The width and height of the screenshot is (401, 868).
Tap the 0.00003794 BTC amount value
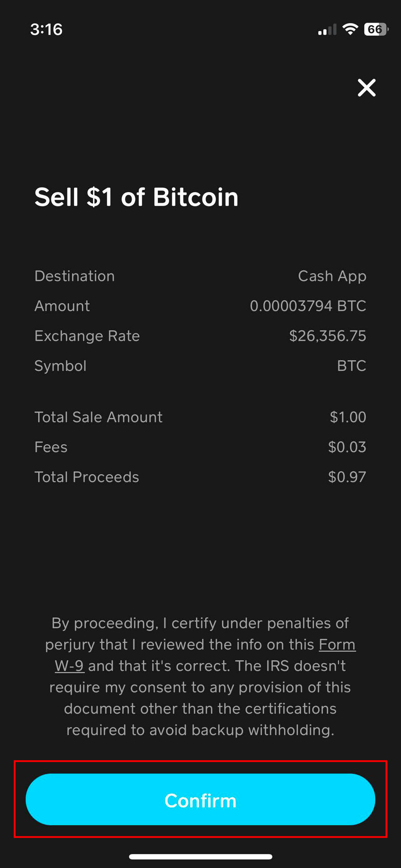307,306
